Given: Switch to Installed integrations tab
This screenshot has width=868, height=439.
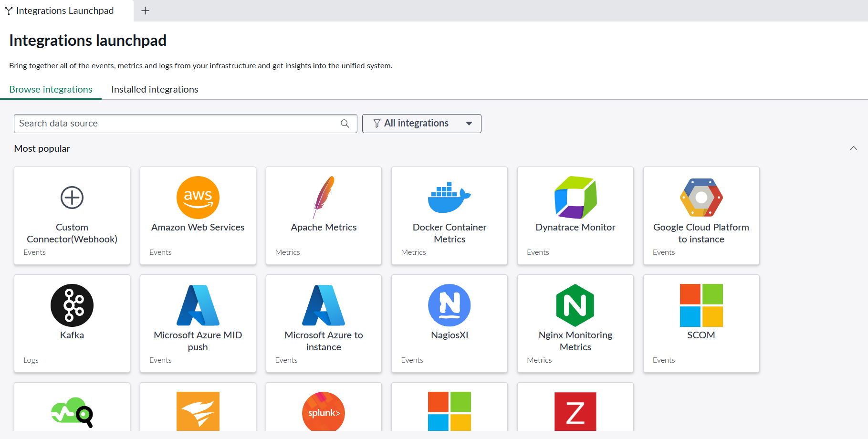Looking at the screenshot, I should click(155, 89).
